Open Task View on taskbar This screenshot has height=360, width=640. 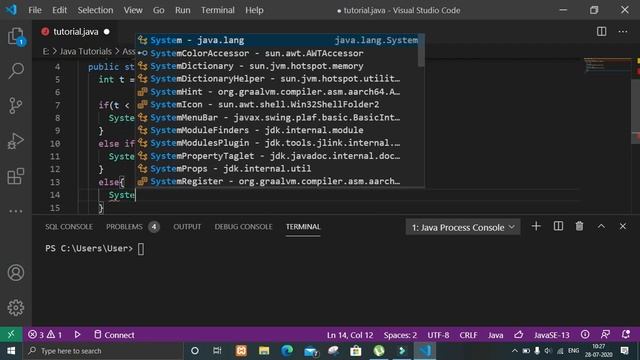217,351
